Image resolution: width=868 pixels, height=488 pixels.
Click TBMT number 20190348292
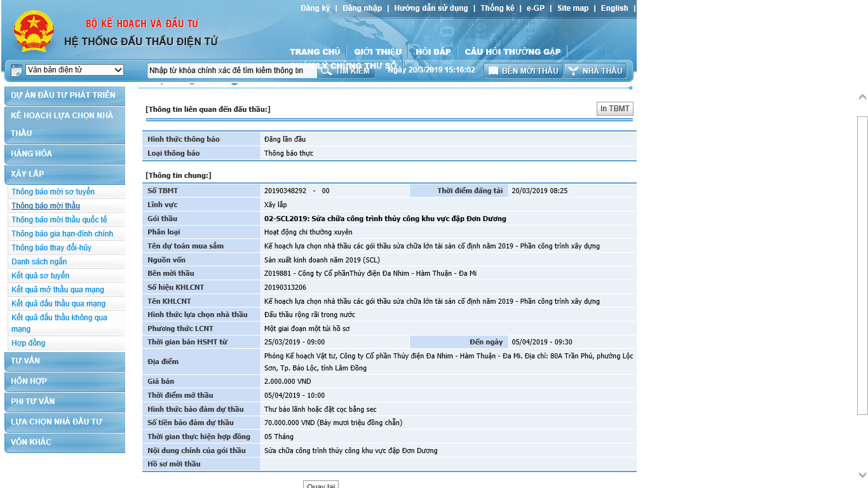285,191
